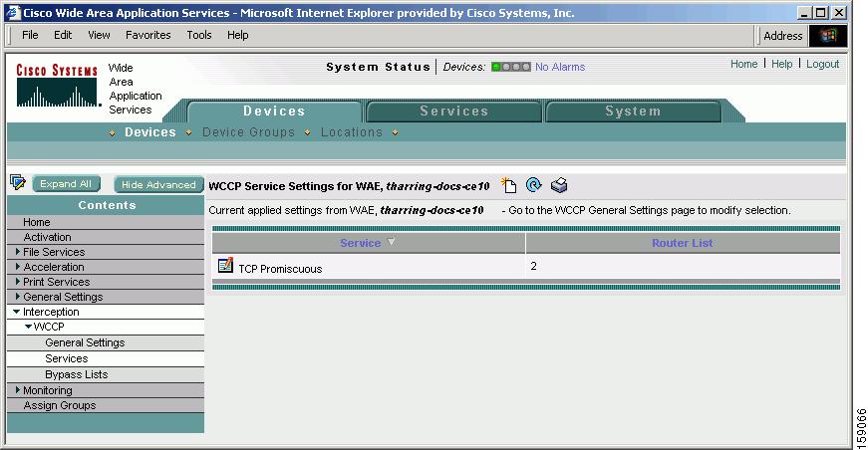Collapse the Interception tree node
This screenshot has width=868, height=450.
(x=17, y=312)
